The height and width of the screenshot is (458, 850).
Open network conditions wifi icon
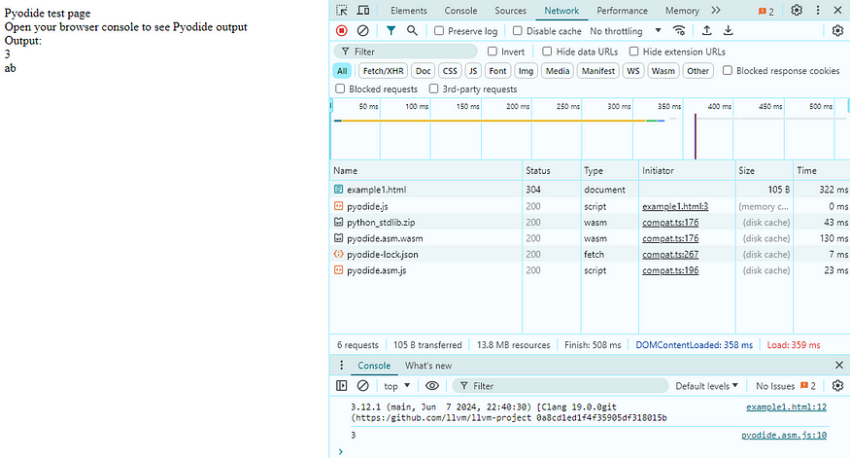click(x=679, y=31)
